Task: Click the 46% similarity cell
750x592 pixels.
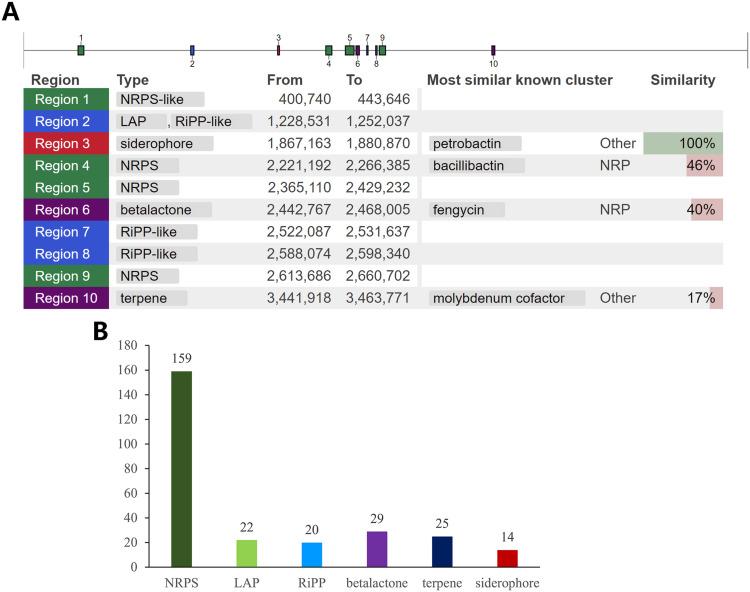Action: coord(704,165)
